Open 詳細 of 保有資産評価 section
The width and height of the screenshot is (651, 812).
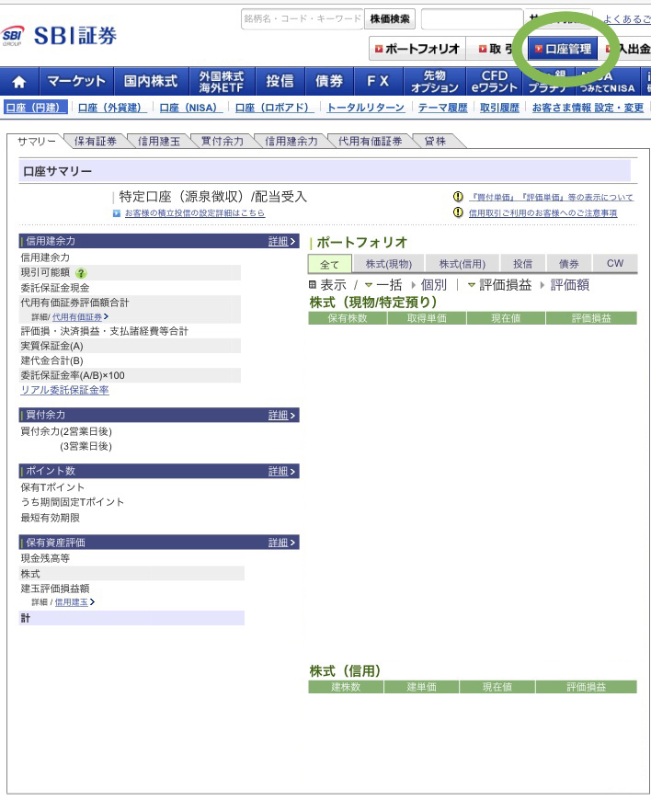[x=281, y=543]
